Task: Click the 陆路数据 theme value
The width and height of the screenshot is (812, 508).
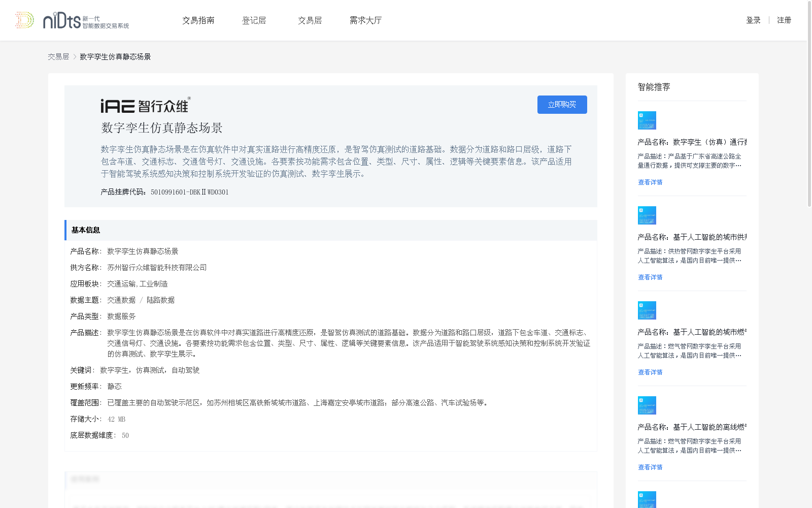Action: click(160, 300)
